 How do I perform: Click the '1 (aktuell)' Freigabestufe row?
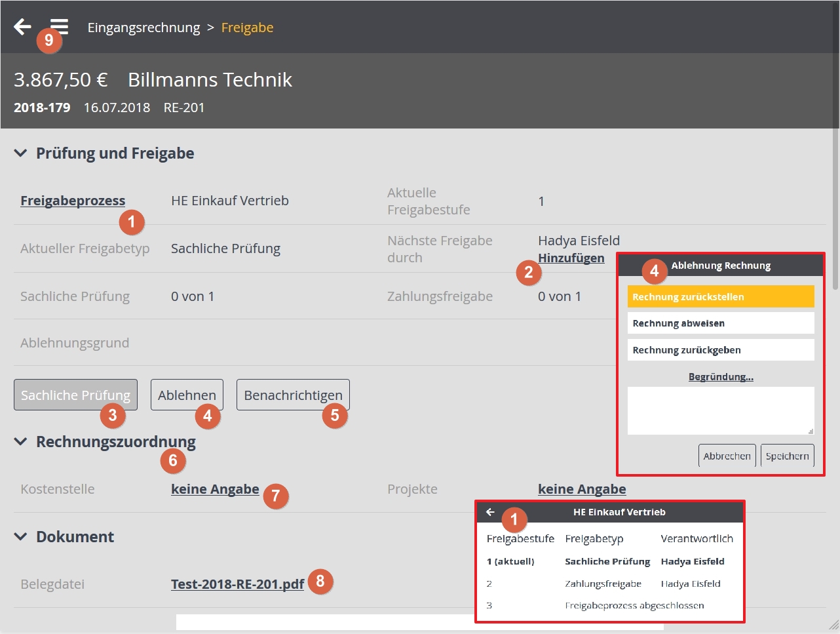click(609, 561)
